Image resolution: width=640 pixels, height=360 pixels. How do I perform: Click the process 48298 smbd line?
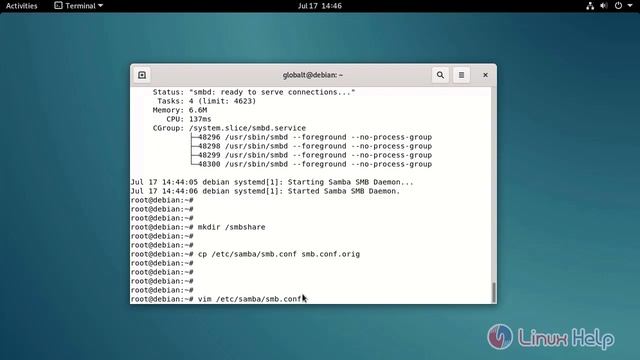tap(311, 146)
